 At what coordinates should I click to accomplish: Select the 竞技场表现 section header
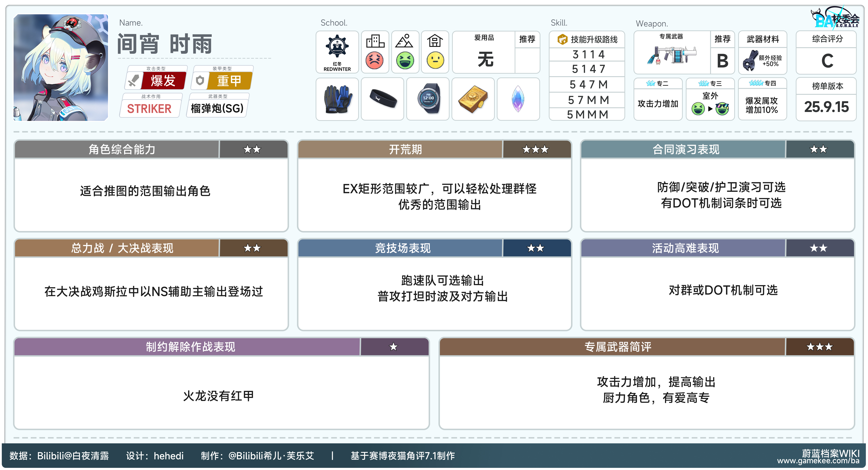click(x=403, y=248)
